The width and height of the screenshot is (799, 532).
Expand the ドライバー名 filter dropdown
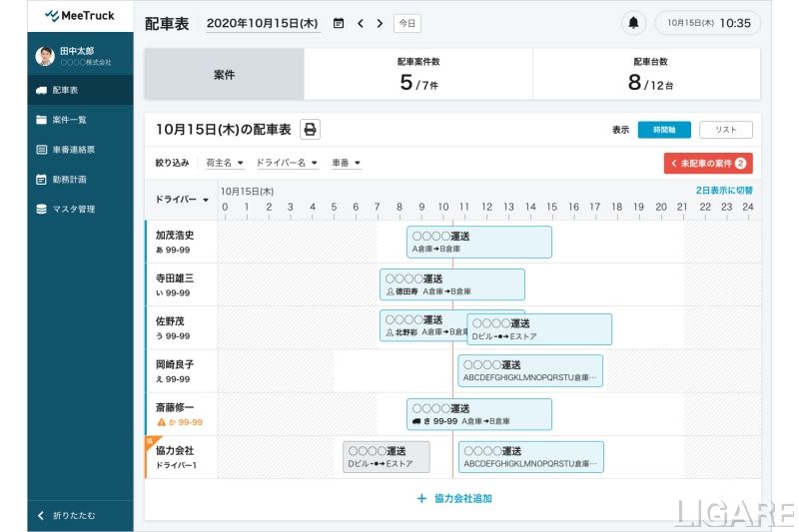point(287,163)
